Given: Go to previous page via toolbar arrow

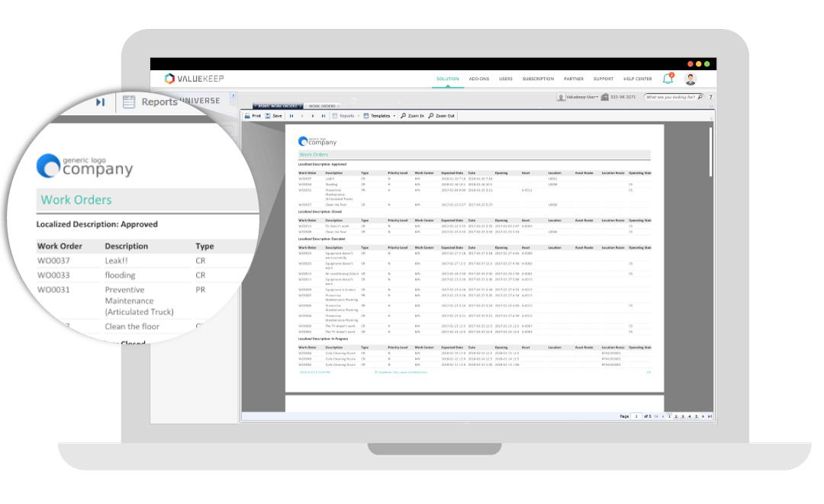Looking at the screenshot, I should (x=302, y=116).
